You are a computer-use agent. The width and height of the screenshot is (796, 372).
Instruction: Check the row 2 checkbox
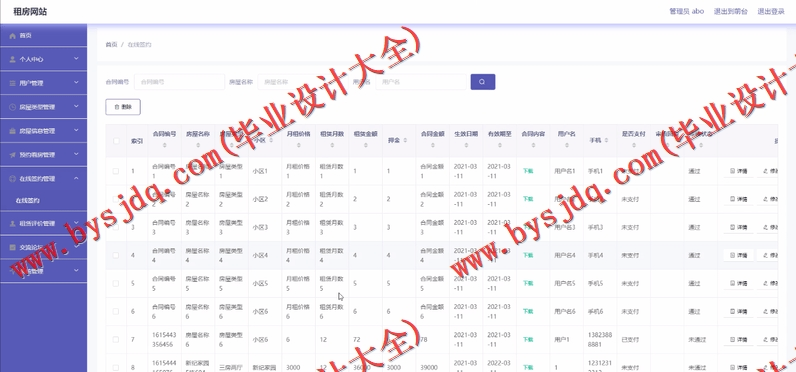coord(116,199)
